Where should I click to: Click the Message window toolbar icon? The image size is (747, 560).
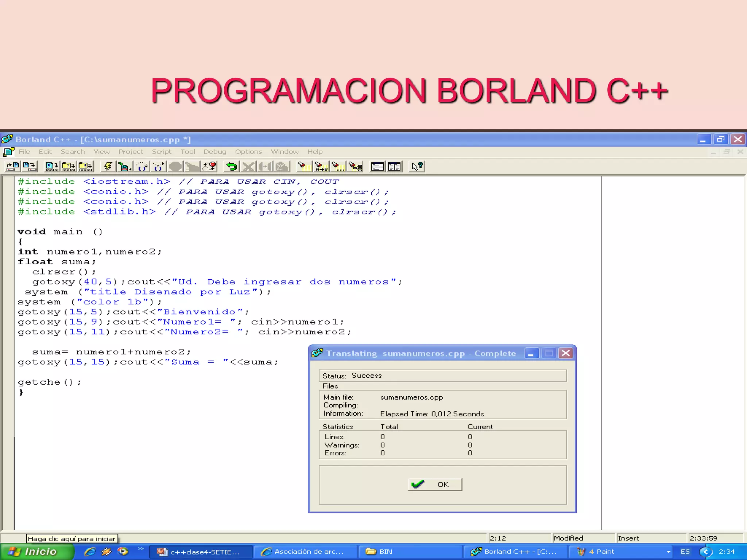pyautogui.click(x=377, y=167)
